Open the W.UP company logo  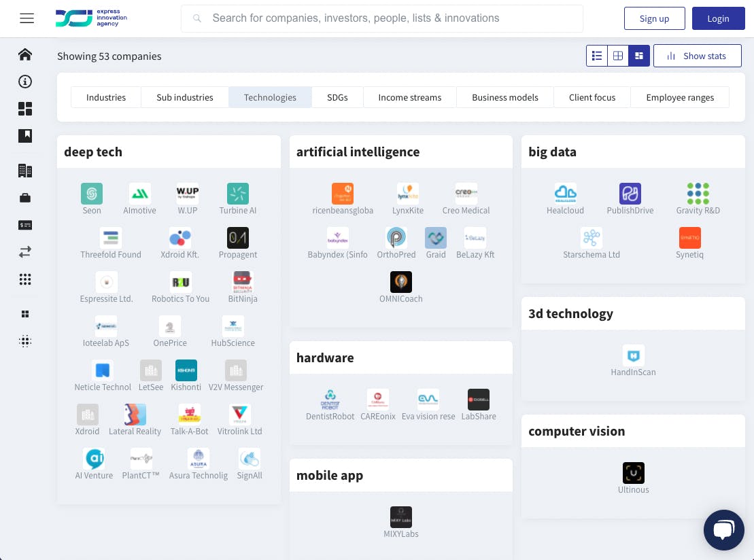click(188, 194)
